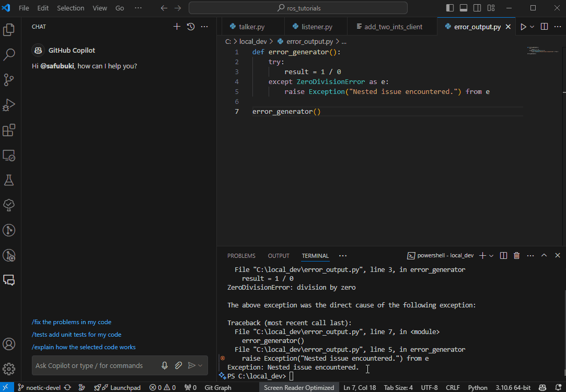
Task: Expand local_dev breadcrumb folder
Action: (x=253, y=41)
